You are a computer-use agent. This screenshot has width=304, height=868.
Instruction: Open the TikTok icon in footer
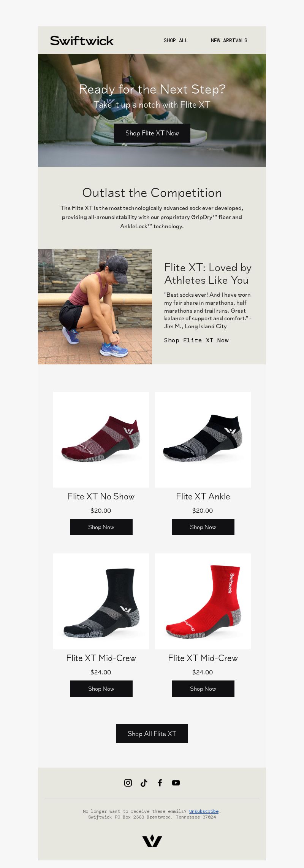tap(144, 782)
